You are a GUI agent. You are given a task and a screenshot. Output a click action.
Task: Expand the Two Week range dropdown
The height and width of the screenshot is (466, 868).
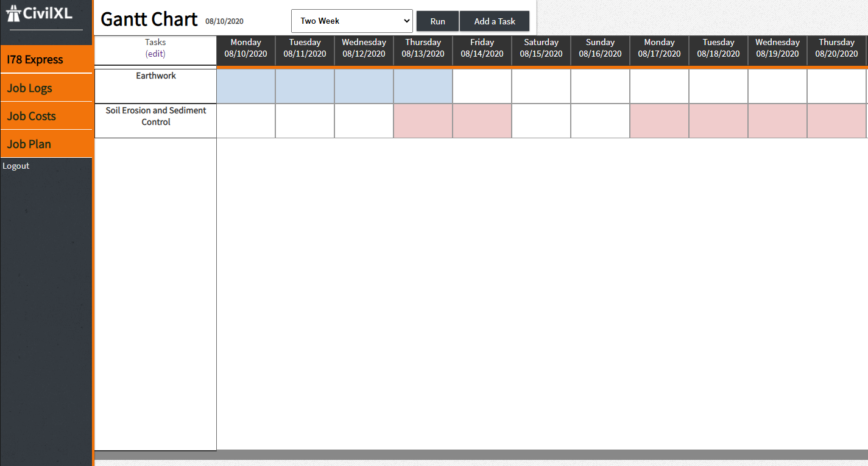351,21
